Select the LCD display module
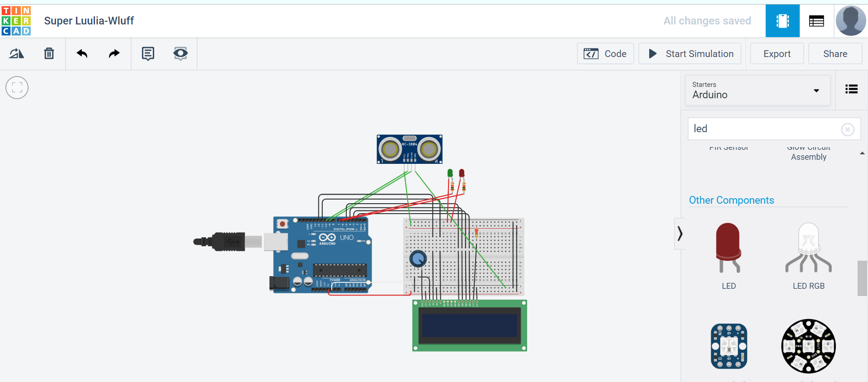Screen dimensions: 868x382 point(469,325)
